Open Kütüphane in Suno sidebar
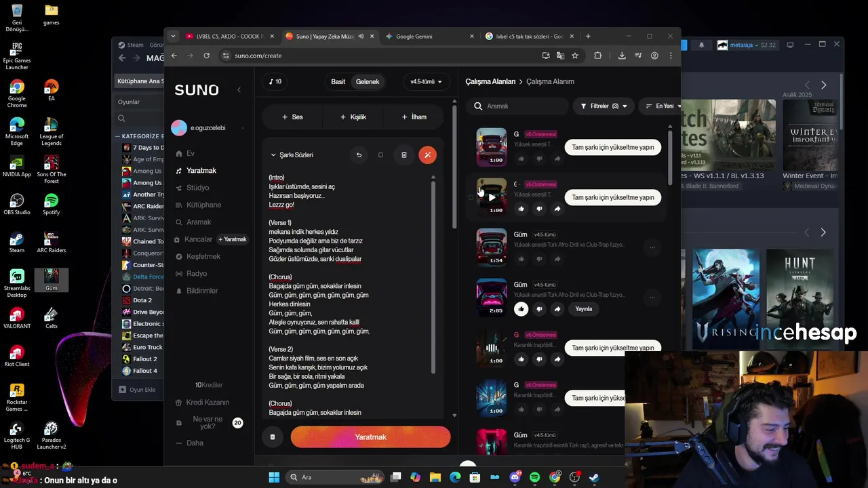 (x=203, y=205)
